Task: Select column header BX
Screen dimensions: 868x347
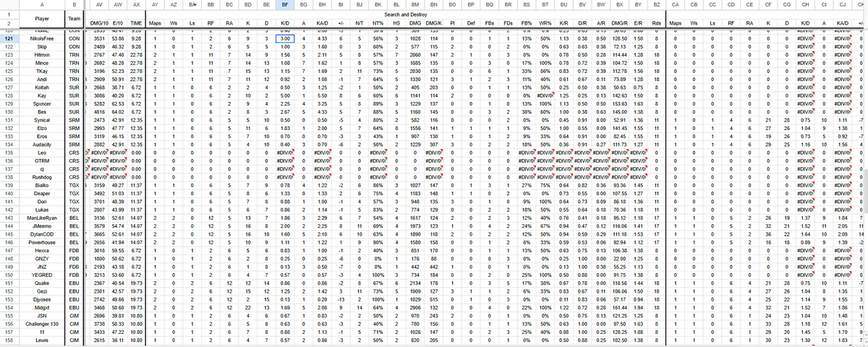Action: [621, 4]
